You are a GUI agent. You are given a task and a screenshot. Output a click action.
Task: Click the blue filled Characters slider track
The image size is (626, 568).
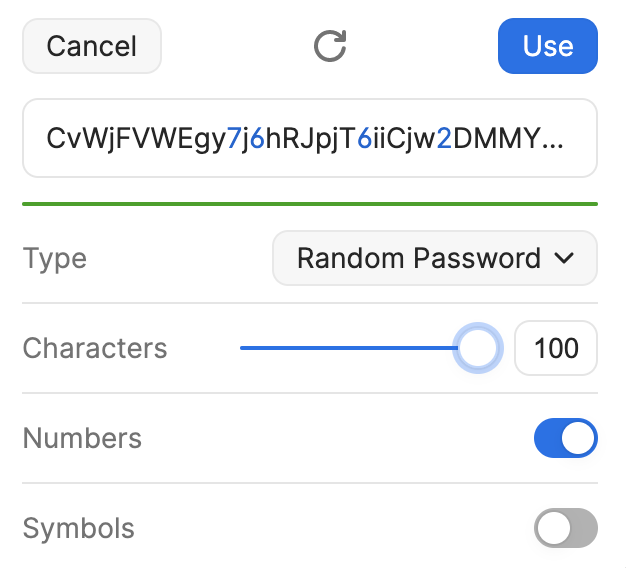pyautogui.click(x=350, y=348)
